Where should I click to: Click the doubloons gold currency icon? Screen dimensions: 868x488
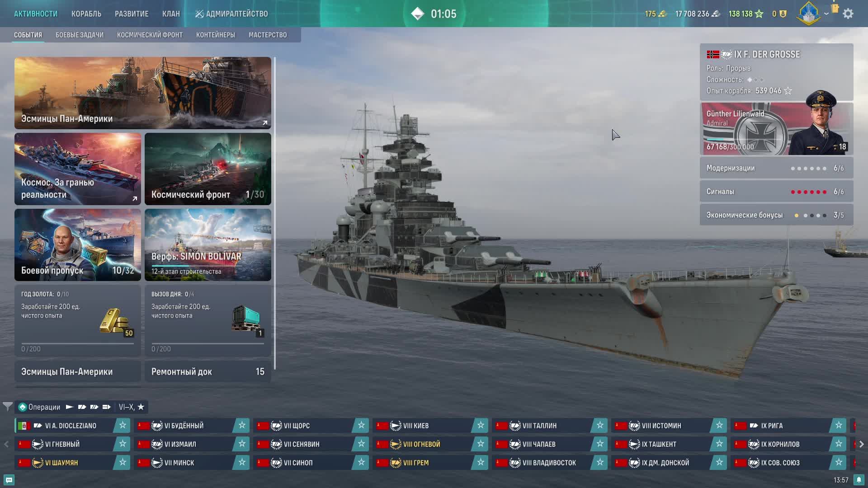pos(662,14)
